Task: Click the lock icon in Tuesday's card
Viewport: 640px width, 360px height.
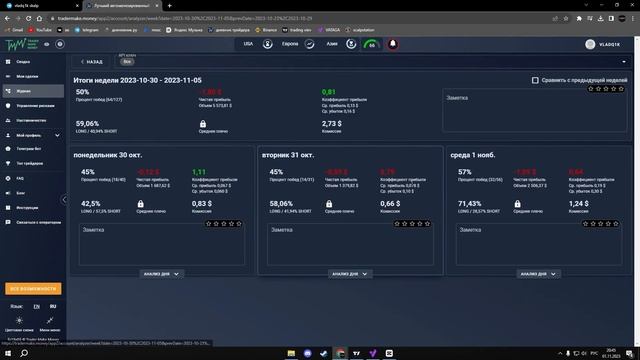Action: 329,203
